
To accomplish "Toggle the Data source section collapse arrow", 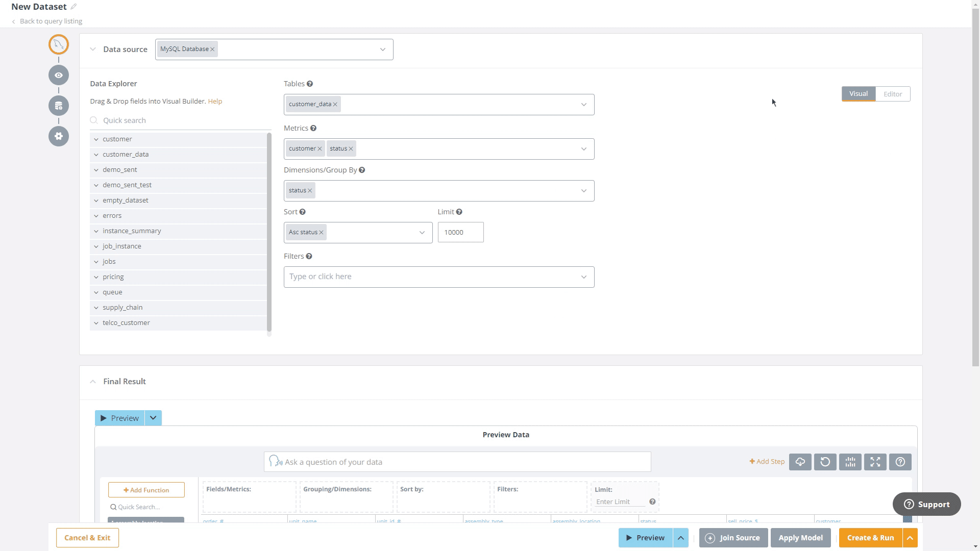I will (93, 49).
